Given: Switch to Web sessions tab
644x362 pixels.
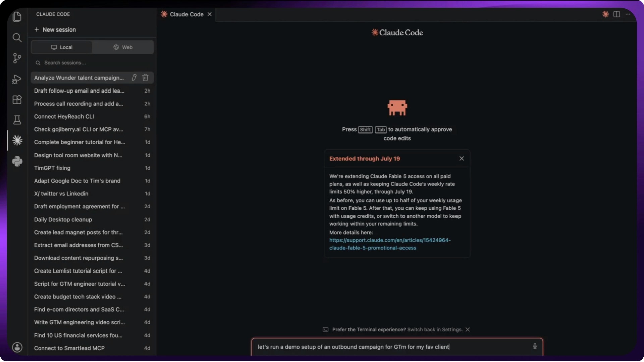Looking at the screenshot, I should 123,47.
